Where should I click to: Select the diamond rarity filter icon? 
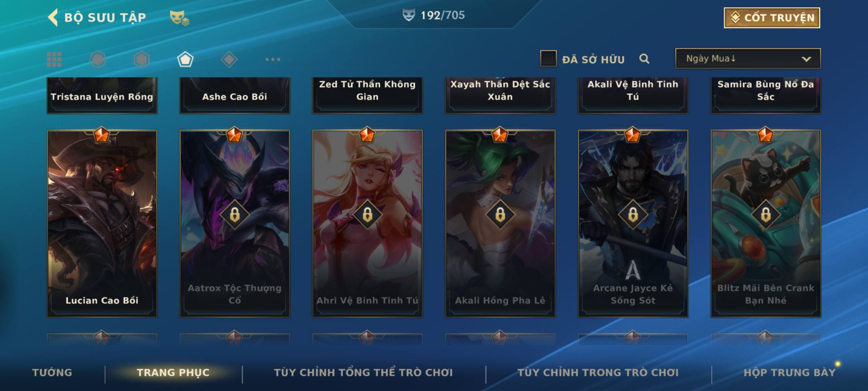[229, 59]
